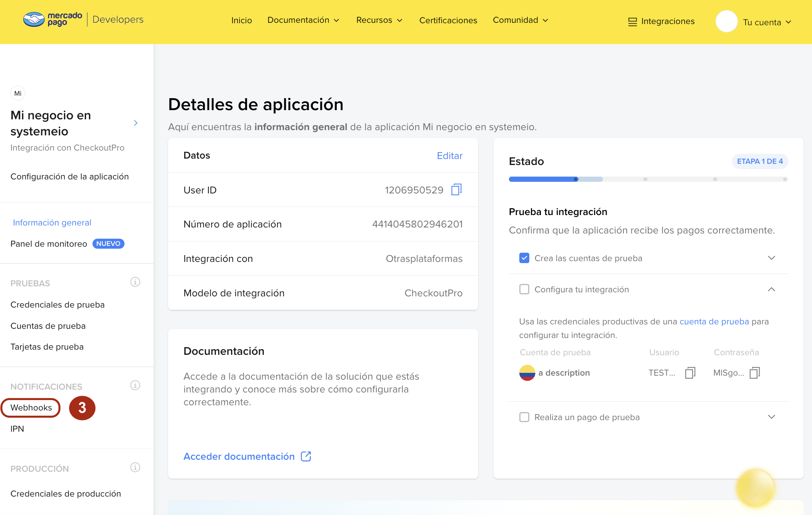Open the Comunidad dropdown menu

point(520,20)
